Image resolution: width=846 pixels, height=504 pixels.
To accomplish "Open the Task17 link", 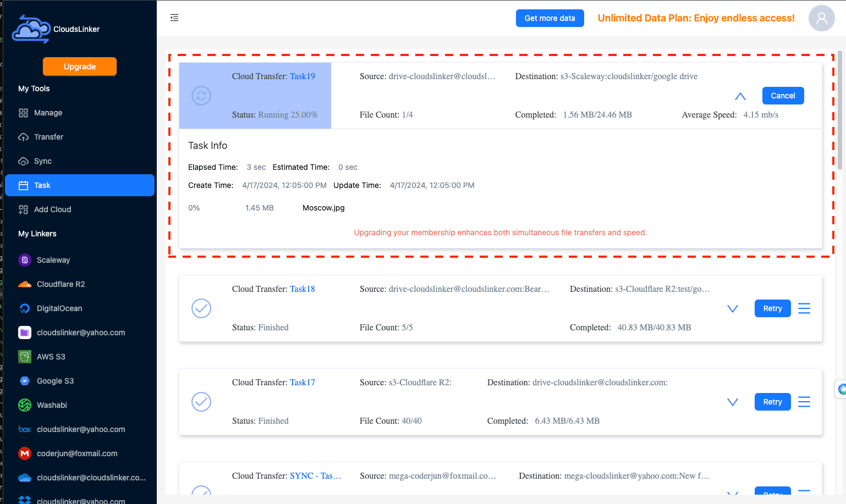I will pos(303,383).
